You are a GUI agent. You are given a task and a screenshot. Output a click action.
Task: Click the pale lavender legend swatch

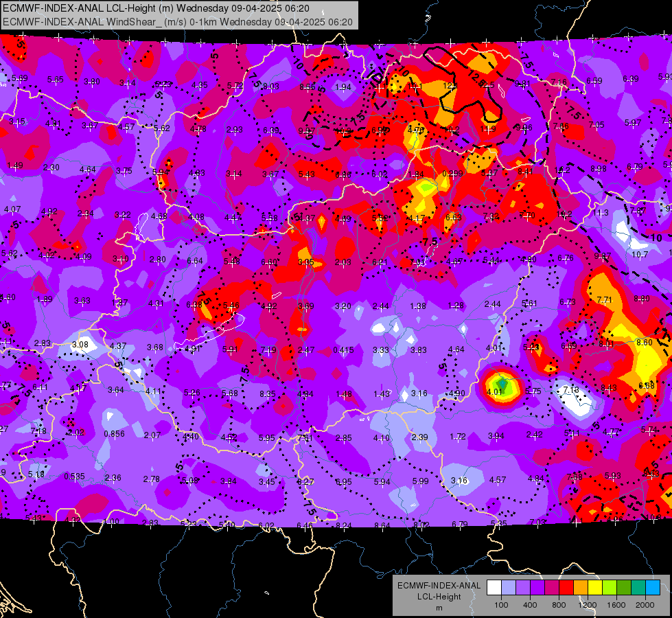tap(509, 588)
